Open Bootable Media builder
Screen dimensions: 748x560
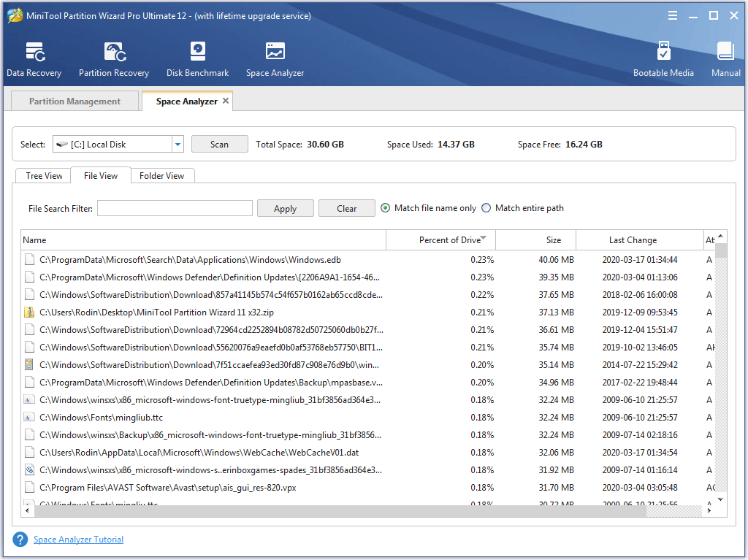[663, 59]
